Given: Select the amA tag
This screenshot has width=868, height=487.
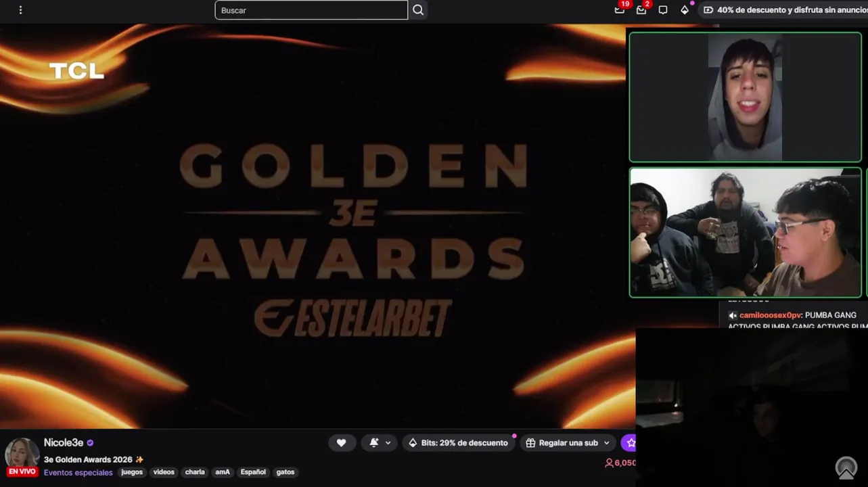Looking at the screenshot, I should [223, 472].
